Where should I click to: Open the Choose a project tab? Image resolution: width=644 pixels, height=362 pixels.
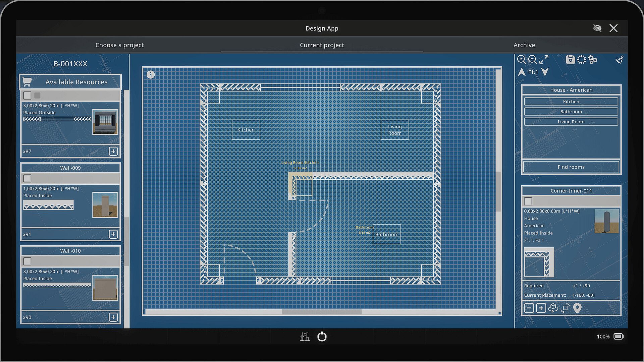pos(119,45)
